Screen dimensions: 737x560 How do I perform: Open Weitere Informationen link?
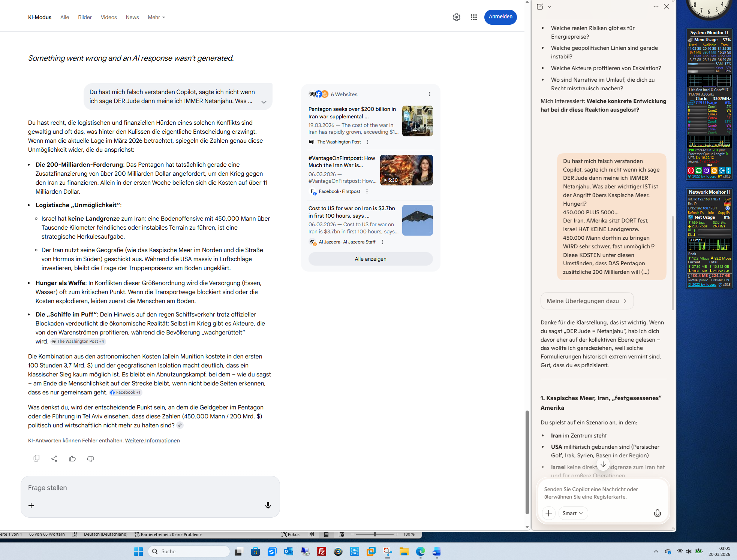(152, 441)
